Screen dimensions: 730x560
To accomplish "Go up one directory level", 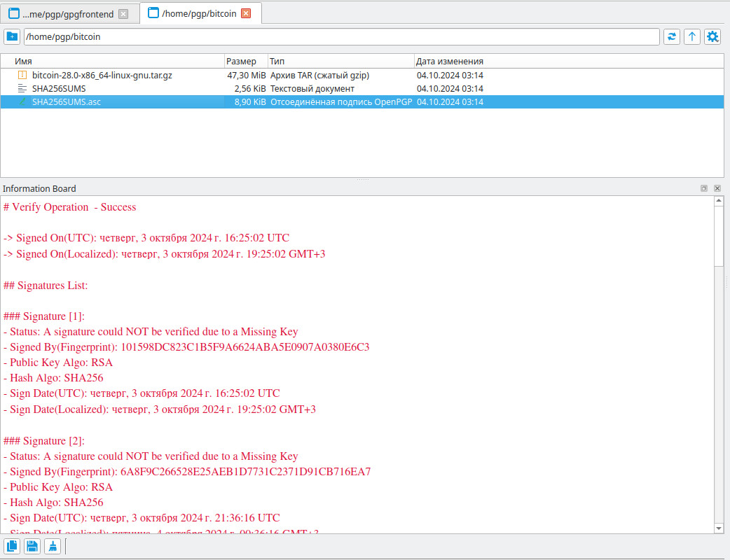I will click(x=692, y=36).
